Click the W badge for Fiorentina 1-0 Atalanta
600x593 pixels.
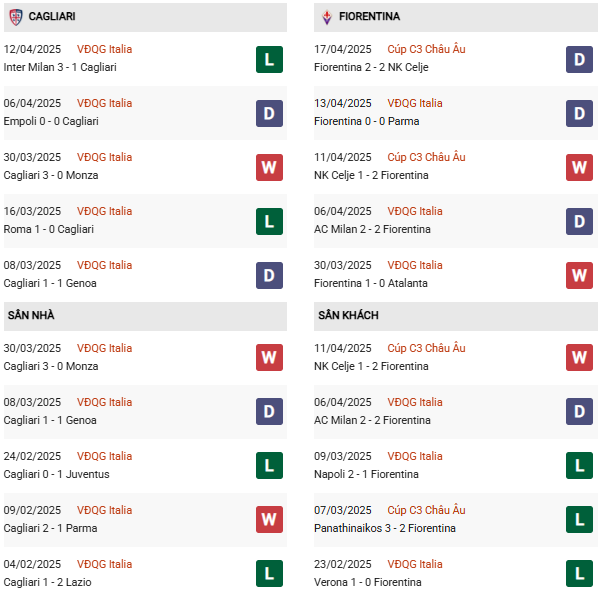580,275
